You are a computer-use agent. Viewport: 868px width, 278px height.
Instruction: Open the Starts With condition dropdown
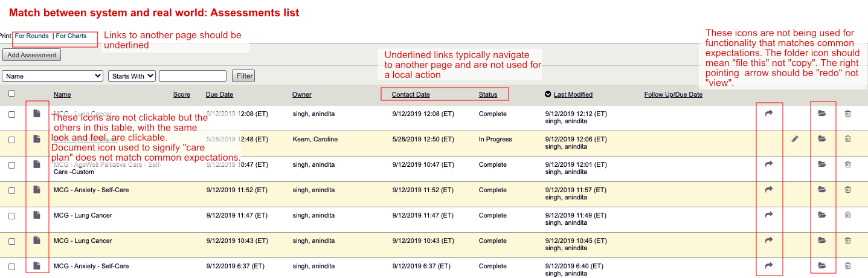[132, 76]
